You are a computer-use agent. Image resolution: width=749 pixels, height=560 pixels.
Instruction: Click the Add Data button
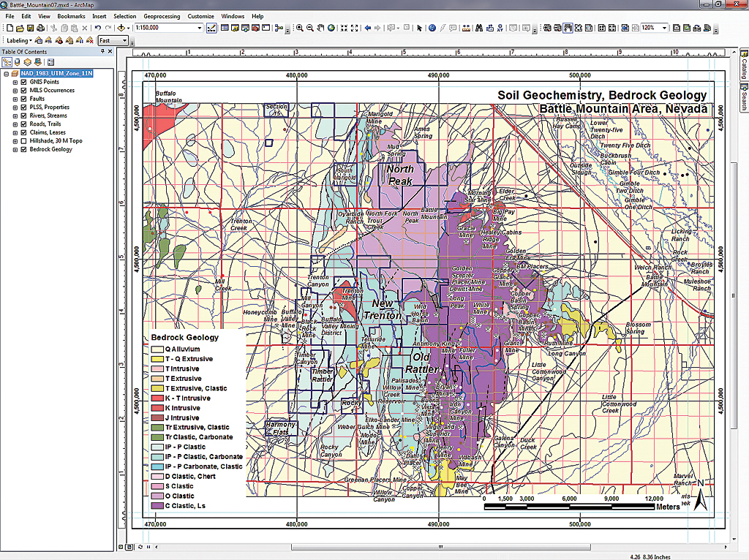click(x=121, y=29)
